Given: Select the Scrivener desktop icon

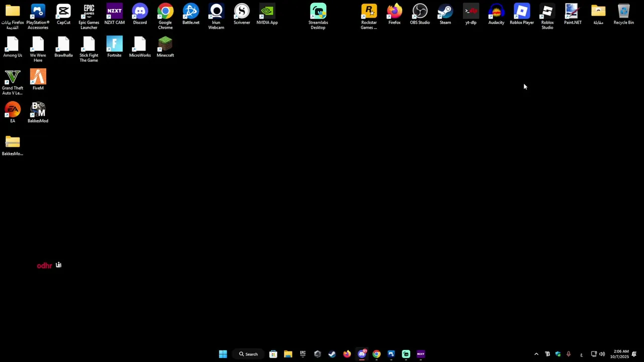Looking at the screenshot, I should pos(242,14).
